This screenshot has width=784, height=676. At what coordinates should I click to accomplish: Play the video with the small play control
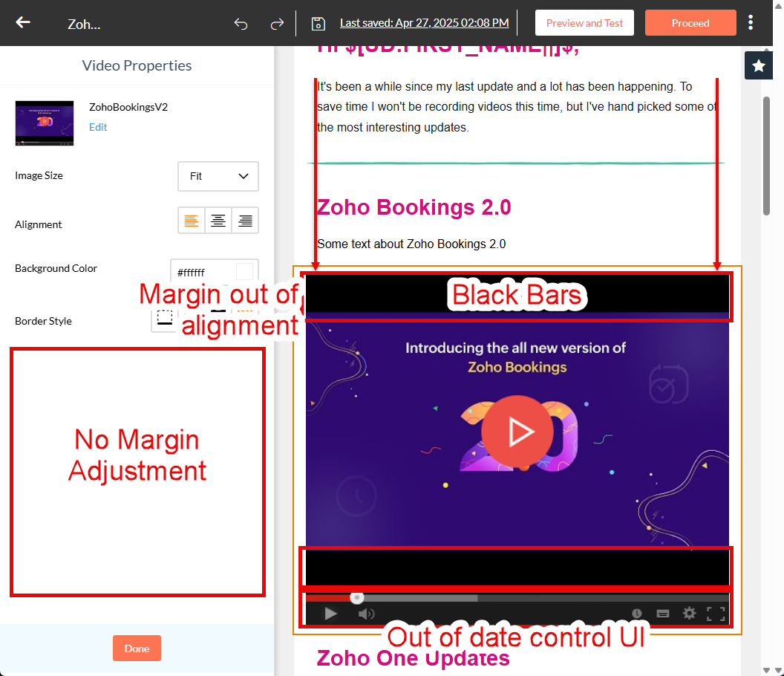pos(330,614)
